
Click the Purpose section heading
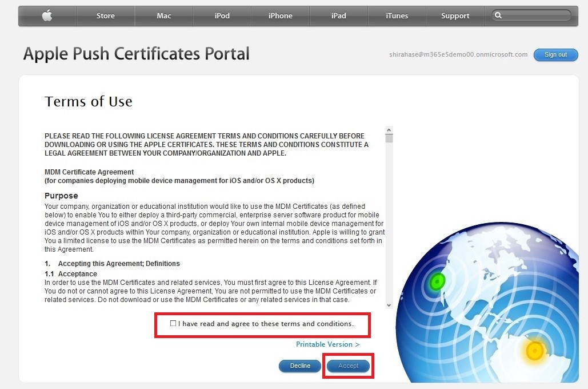pyautogui.click(x=61, y=196)
